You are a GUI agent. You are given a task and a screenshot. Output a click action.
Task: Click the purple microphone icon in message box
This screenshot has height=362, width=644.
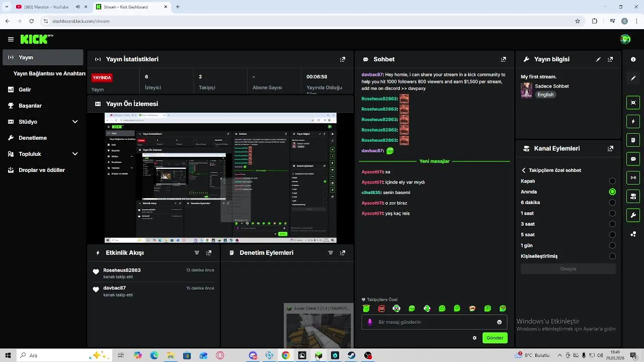click(370, 322)
